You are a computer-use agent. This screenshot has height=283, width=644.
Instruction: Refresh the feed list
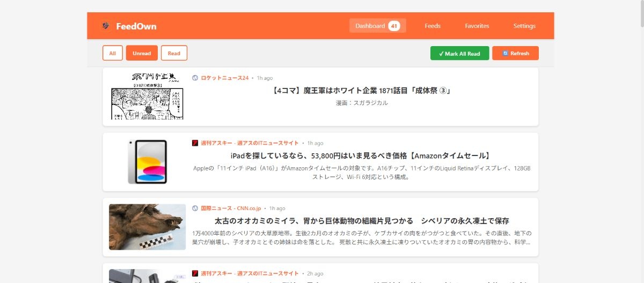(515, 53)
